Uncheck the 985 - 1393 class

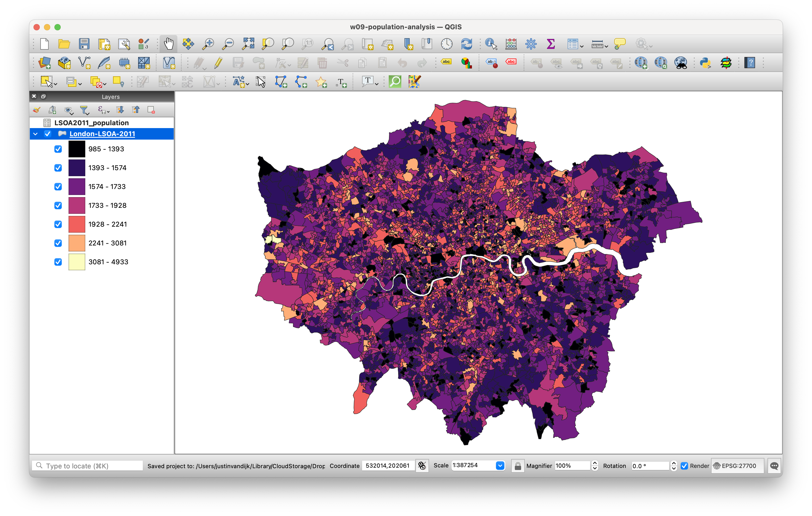pyautogui.click(x=58, y=149)
